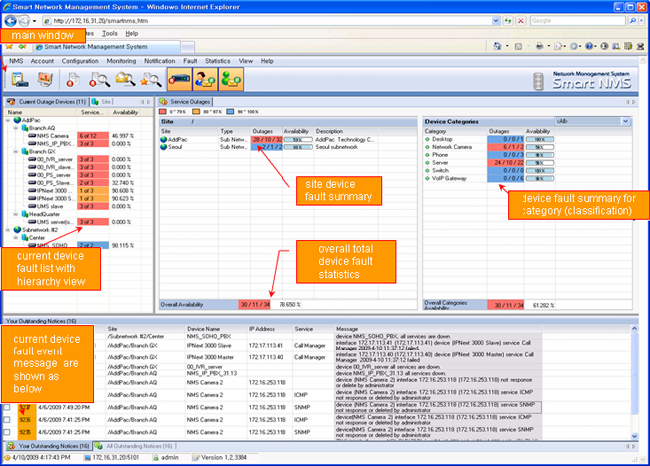The image size is (650, 466).
Task: Select the Seoul site row
Action: (179, 147)
